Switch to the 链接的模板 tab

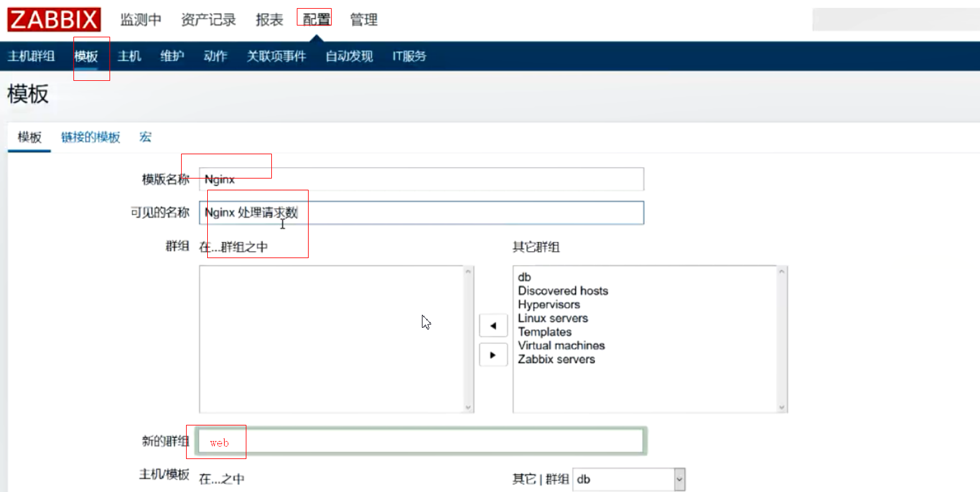tap(90, 137)
